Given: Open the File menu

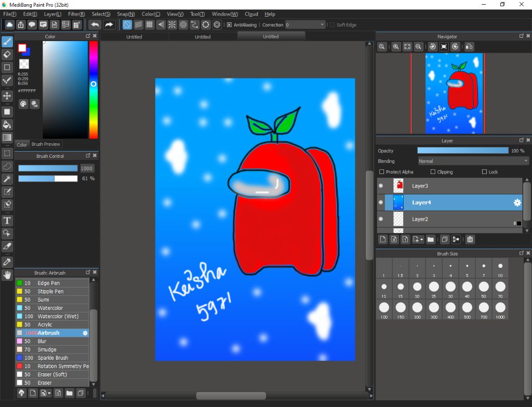Looking at the screenshot, I should (9, 14).
